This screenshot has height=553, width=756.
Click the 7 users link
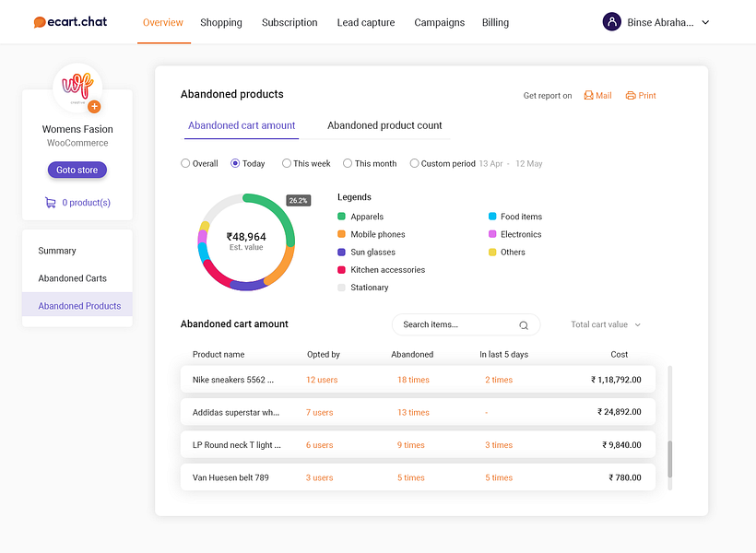[x=320, y=412]
